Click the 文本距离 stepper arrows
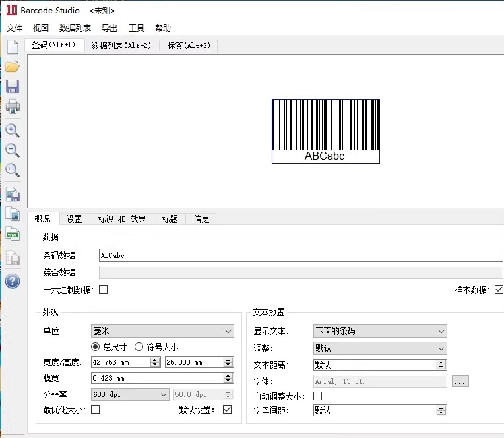This screenshot has height=438, width=504. (x=441, y=365)
